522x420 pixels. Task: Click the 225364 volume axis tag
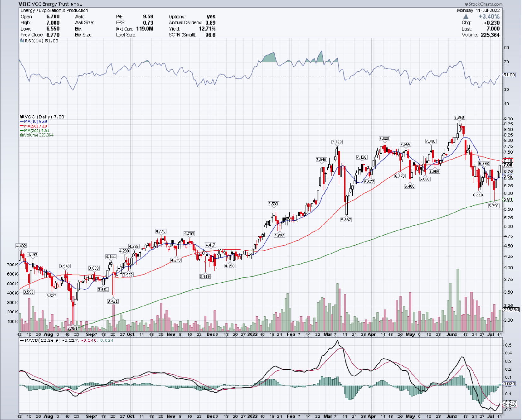[x=511, y=310]
